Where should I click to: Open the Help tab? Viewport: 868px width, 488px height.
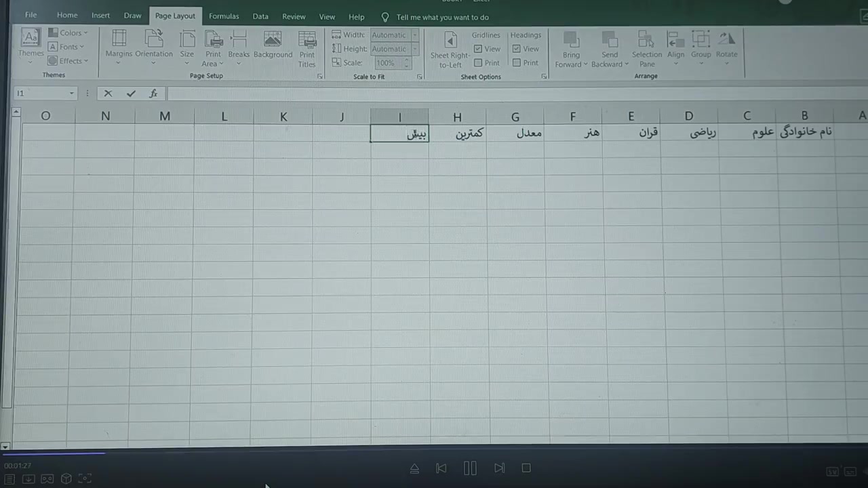point(357,16)
